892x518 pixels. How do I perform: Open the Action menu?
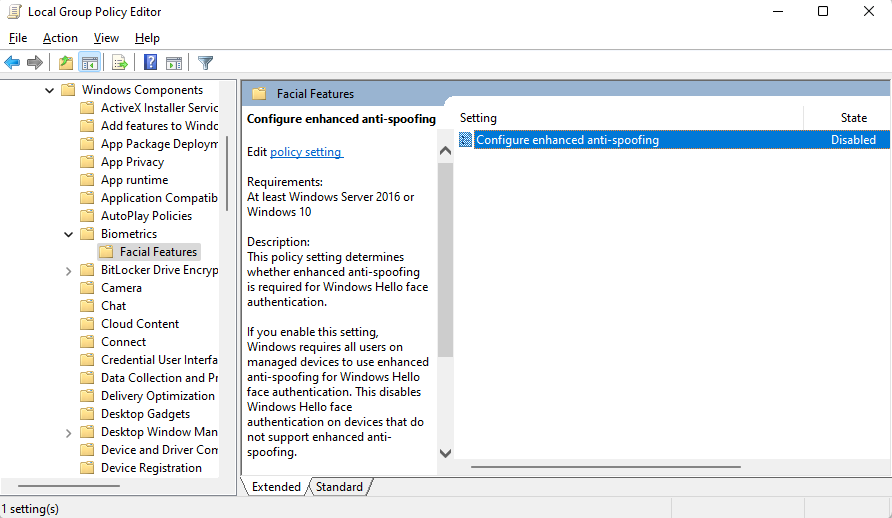[x=60, y=38]
